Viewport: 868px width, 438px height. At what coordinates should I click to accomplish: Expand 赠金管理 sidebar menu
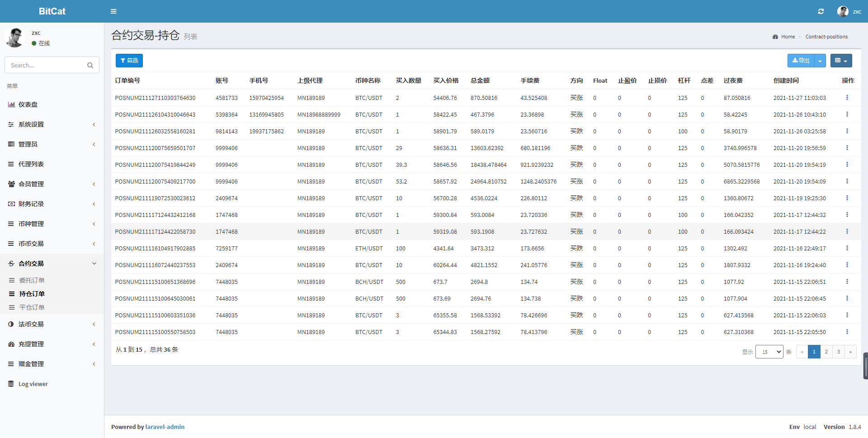[x=52, y=364]
